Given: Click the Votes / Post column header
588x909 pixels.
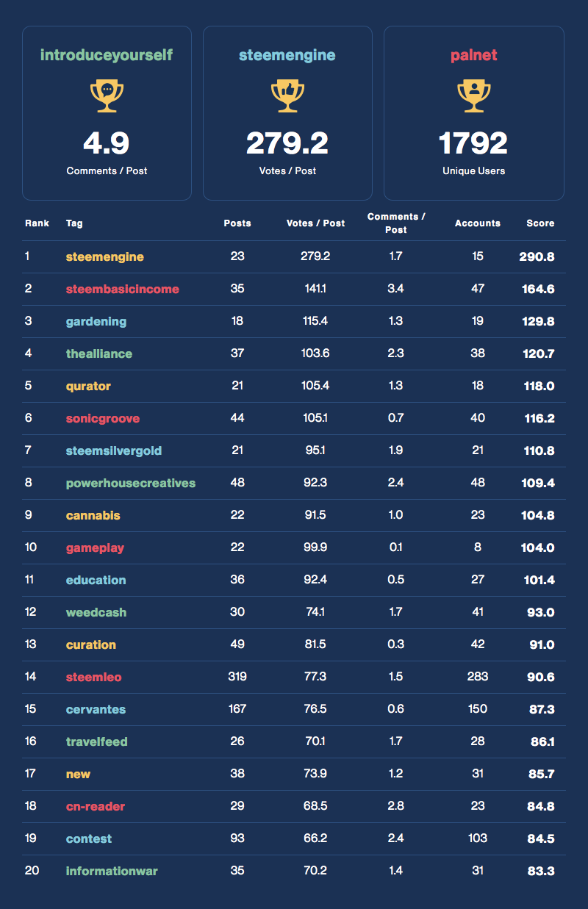Looking at the screenshot, I should click(315, 223).
